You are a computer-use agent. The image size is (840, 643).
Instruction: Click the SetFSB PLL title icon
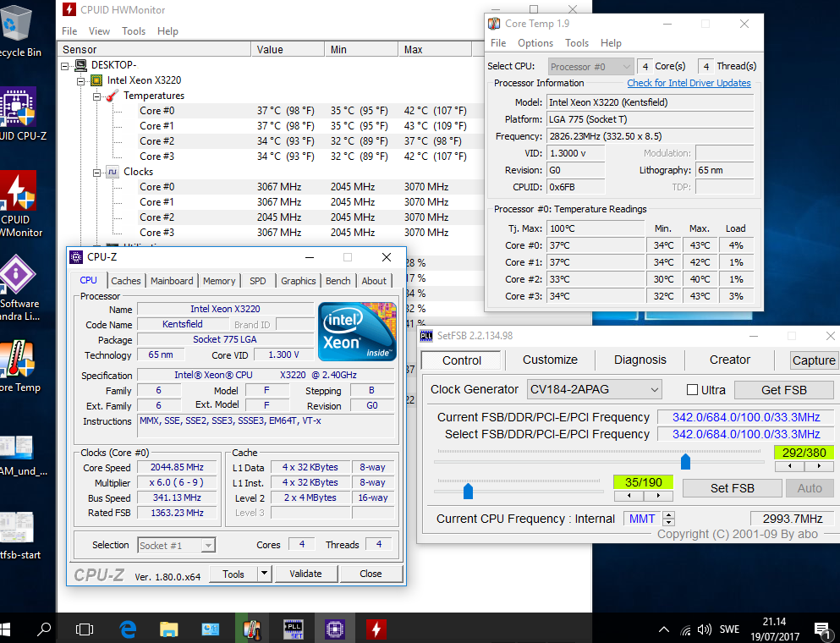[425, 336]
